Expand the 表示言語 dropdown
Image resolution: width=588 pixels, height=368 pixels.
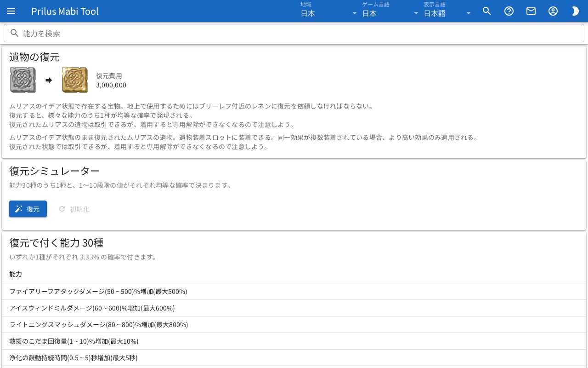click(x=447, y=11)
